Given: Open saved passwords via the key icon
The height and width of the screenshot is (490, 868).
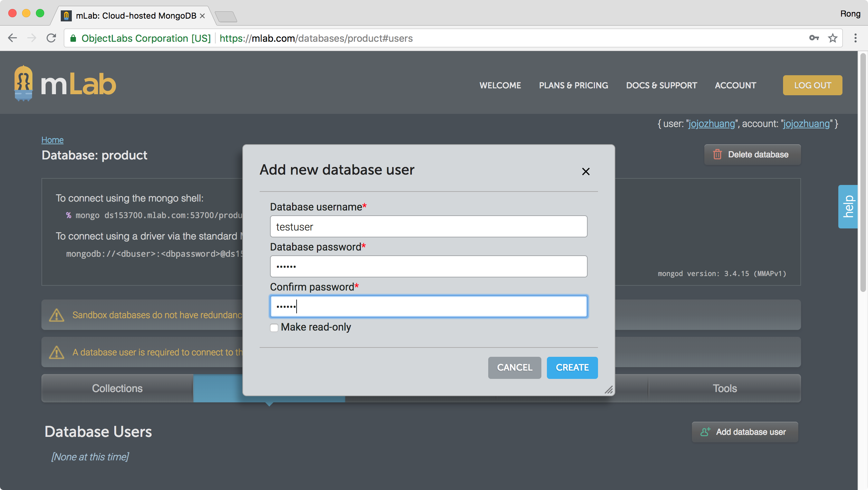Looking at the screenshot, I should [814, 38].
